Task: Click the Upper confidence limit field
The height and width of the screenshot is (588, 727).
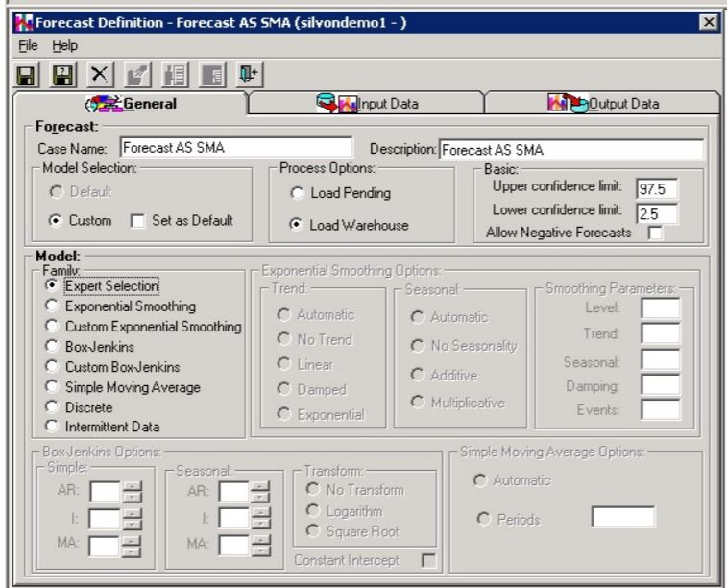Action: 657,188
